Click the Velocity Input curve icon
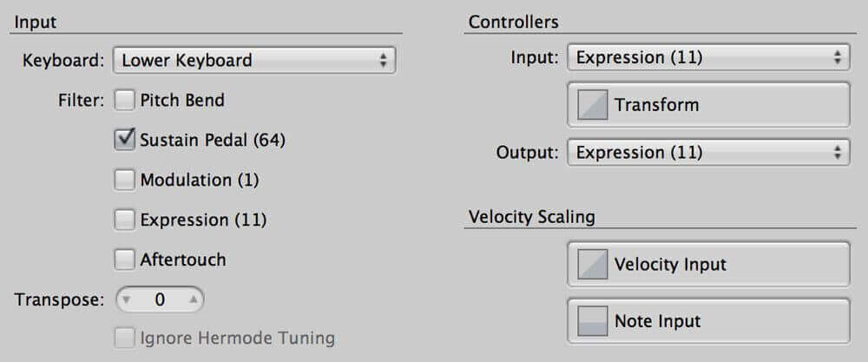 592,264
